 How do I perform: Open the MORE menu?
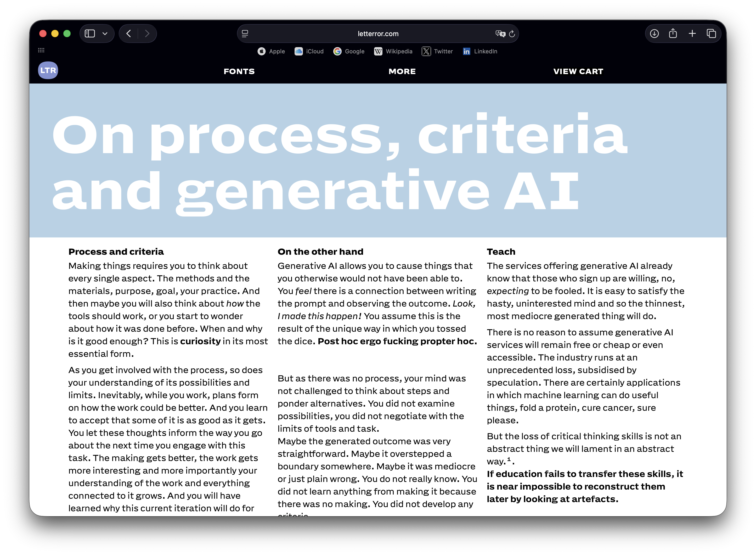click(402, 71)
